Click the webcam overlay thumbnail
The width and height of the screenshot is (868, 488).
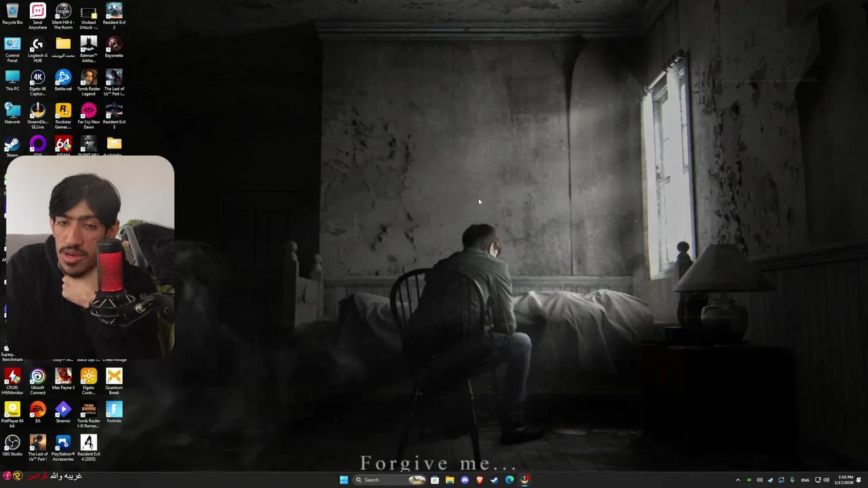pos(90,256)
